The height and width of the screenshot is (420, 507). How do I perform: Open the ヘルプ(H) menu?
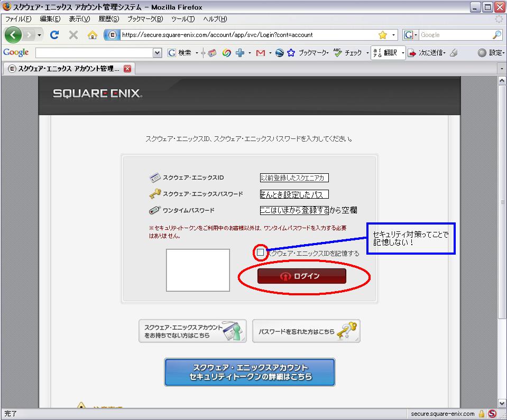[x=215, y=18]
